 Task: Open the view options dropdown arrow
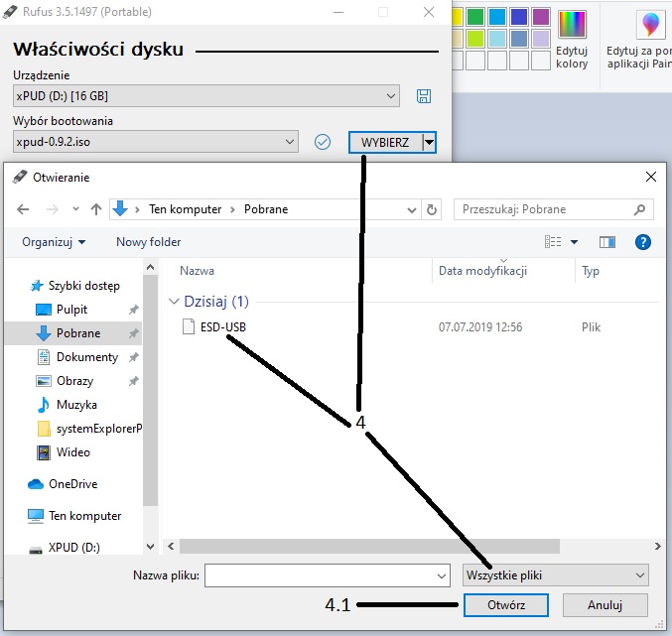574,242
